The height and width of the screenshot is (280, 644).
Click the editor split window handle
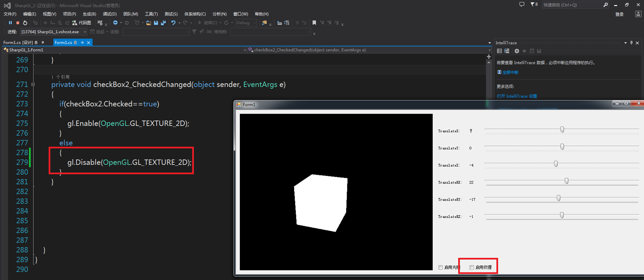(x=489, y=57)
